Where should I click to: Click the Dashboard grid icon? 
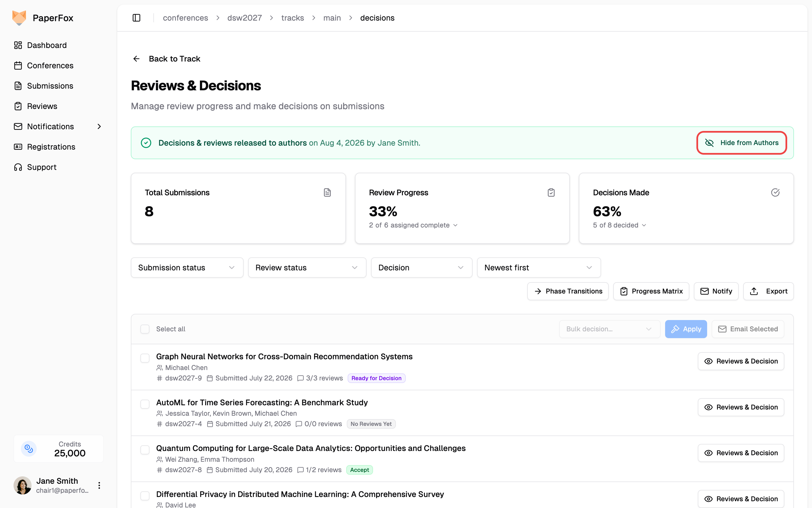18,45
